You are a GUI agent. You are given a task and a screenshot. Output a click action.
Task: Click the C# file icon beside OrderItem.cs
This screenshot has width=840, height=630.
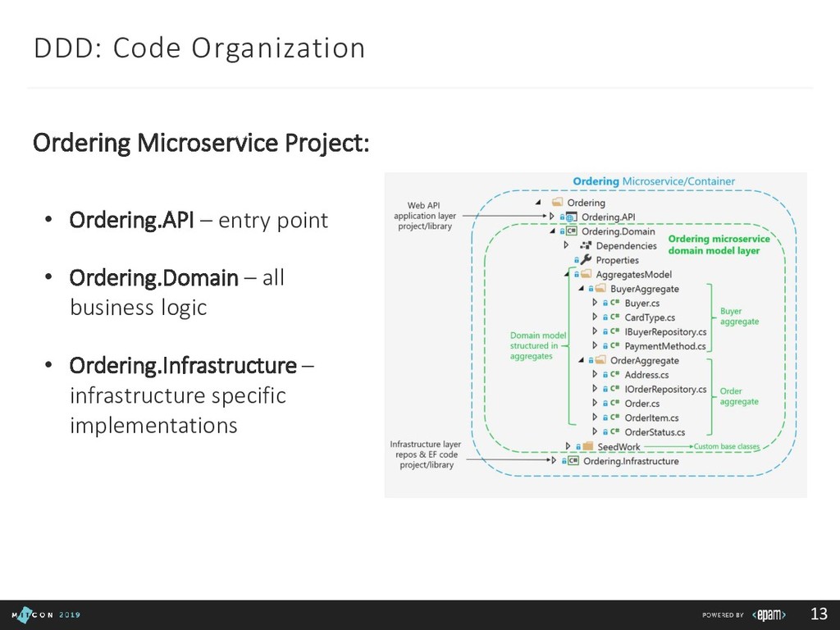pos(614,418)
